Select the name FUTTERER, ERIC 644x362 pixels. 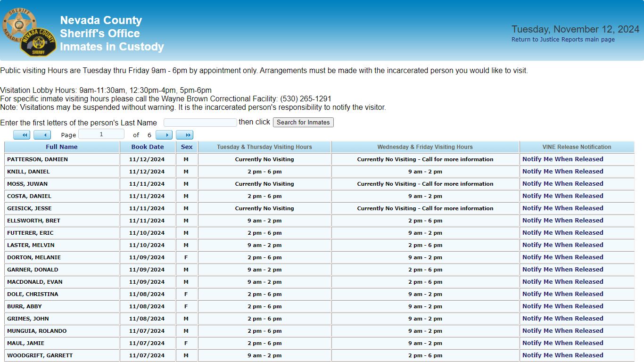click(x=30, y=233)
